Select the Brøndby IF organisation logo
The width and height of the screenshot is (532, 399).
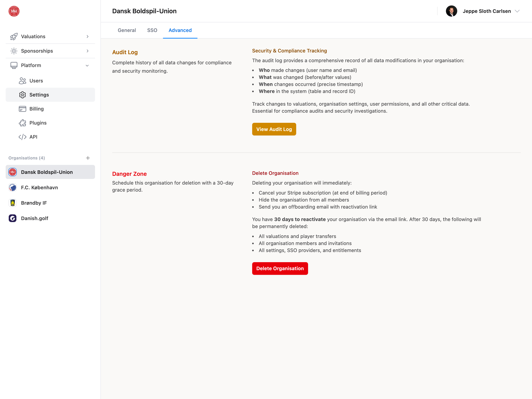coord(12,203)
